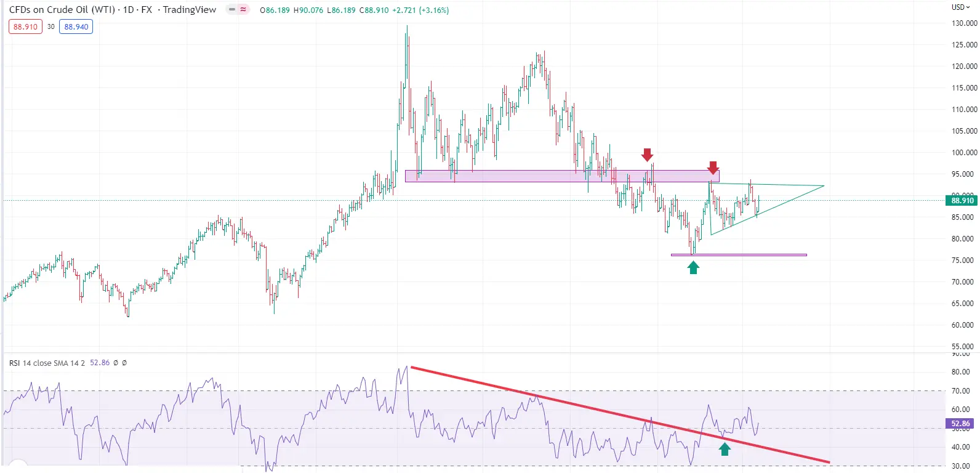Open the CFDs on Crude Oil (WTI) symbol title
The height and width of the screenshot is (473, 980).
click(63, 9)
